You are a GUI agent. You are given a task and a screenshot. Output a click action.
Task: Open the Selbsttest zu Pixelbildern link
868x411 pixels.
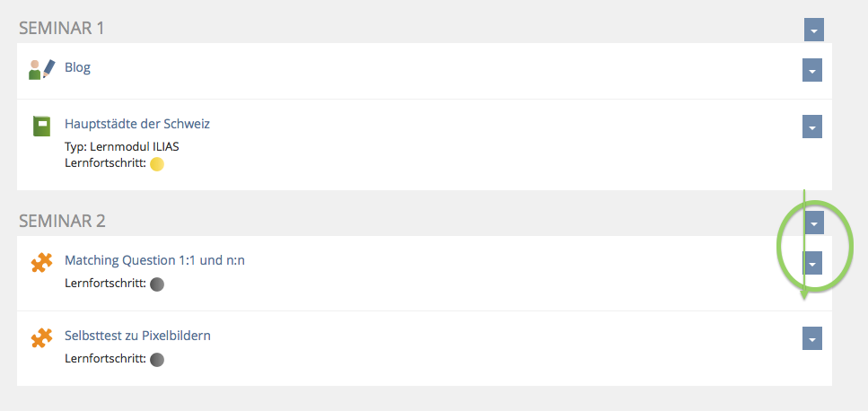137,336
